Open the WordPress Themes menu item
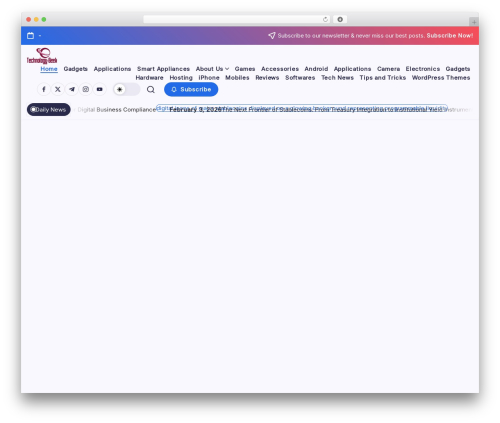 coord(441,78)
